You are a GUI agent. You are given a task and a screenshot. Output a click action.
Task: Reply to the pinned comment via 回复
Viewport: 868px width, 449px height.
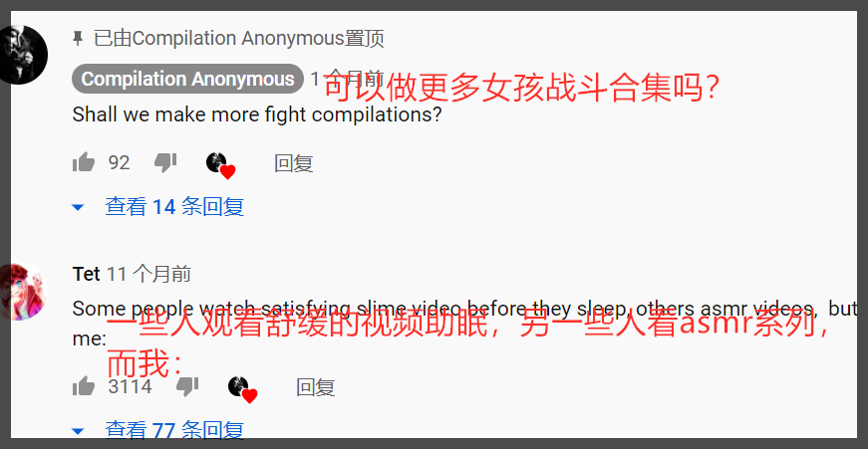(x=294, y=163)
